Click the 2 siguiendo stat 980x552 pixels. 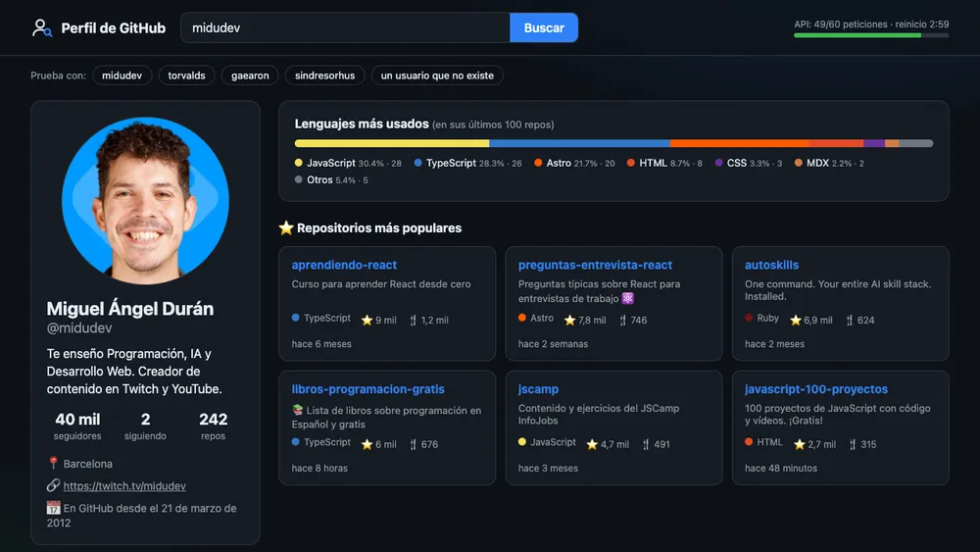pyautogui.click(x=145, y=426)
